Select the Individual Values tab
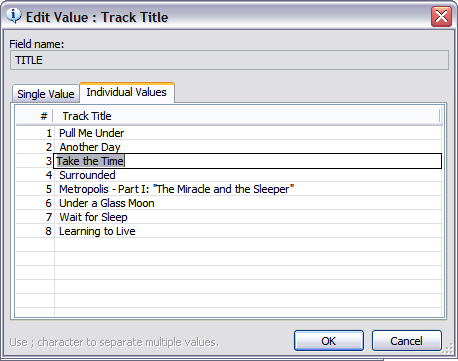 click(x=127, y=92)
